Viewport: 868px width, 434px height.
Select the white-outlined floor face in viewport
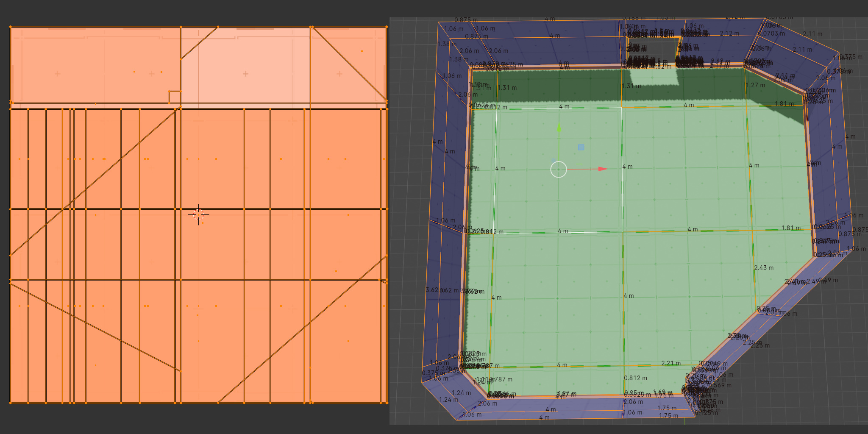(x=558, y=170)
